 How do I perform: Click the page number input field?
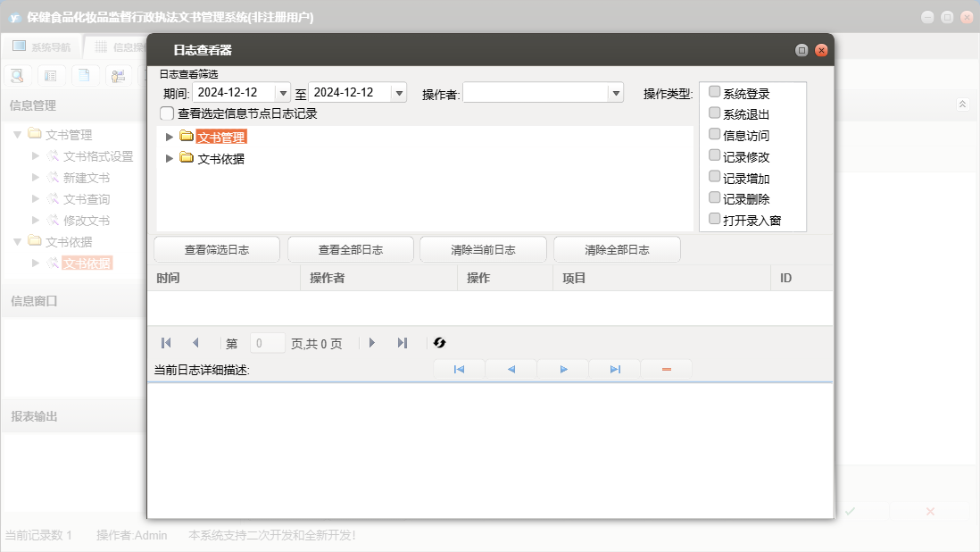click(x=268, y=343)
